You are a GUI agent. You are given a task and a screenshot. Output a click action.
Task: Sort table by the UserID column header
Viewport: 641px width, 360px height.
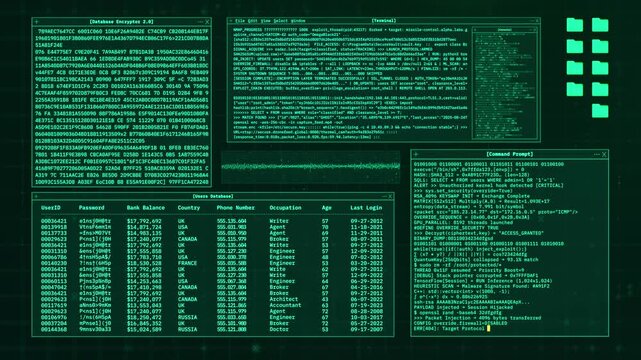coord(51,208)
